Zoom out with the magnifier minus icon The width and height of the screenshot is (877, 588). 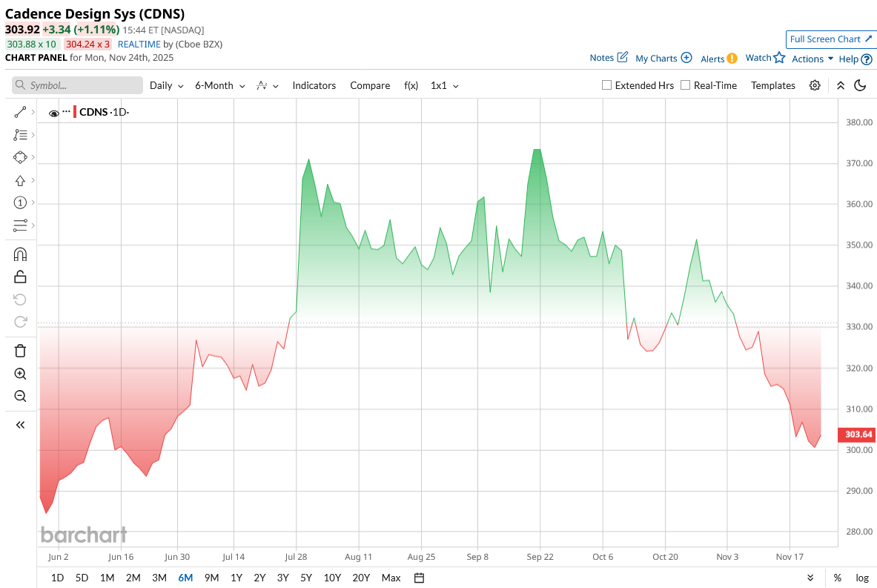20,396
